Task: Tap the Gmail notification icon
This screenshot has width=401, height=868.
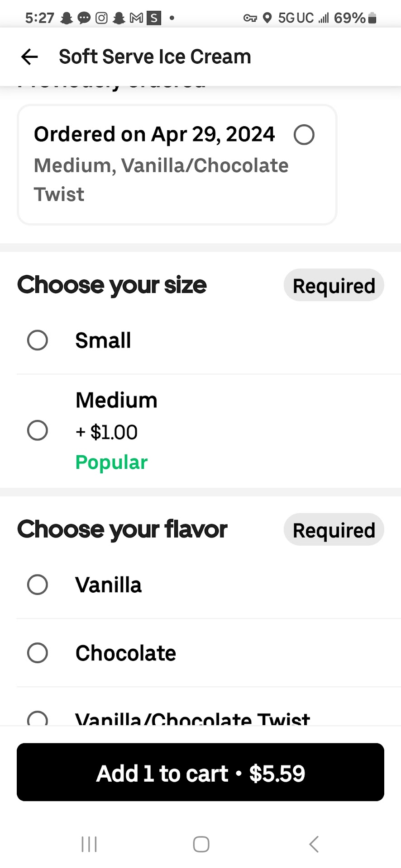Action: [x=136, y=18]
